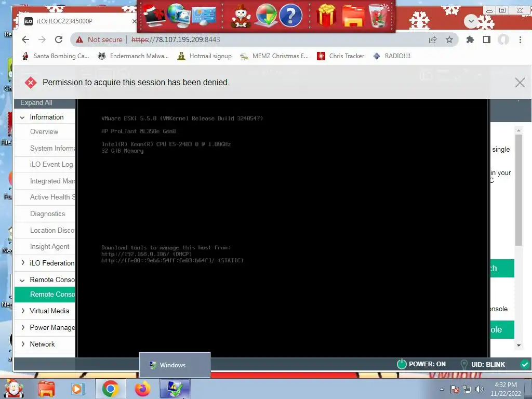This screenshot has height=399, width=532.
Task: Click the Windows thumbnail preview
Action: coord(175,365)
